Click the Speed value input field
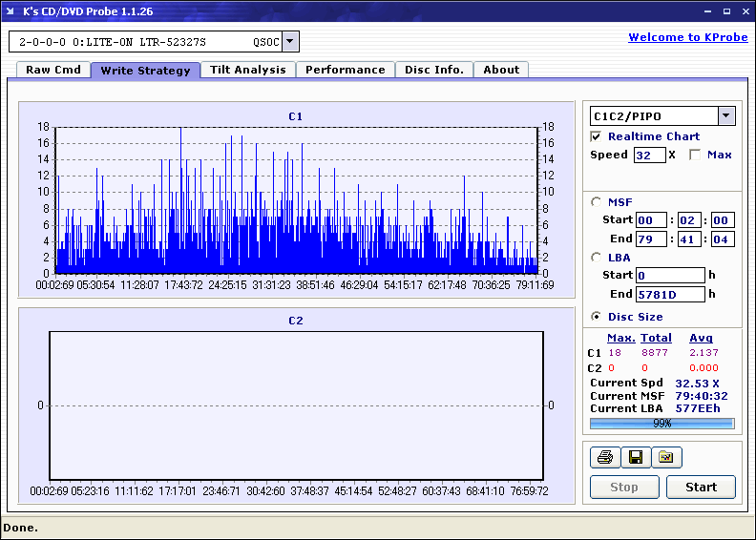Viewport: 756px width, 540px height. pyautogui.click(x=649, y=155)
